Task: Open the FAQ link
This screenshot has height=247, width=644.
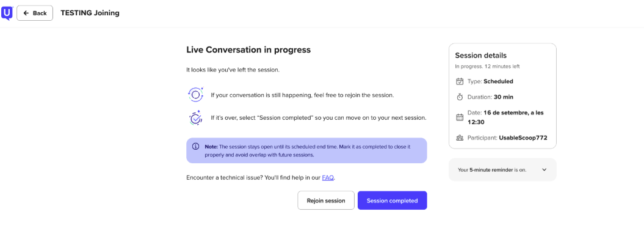Action: click(328, 177)
